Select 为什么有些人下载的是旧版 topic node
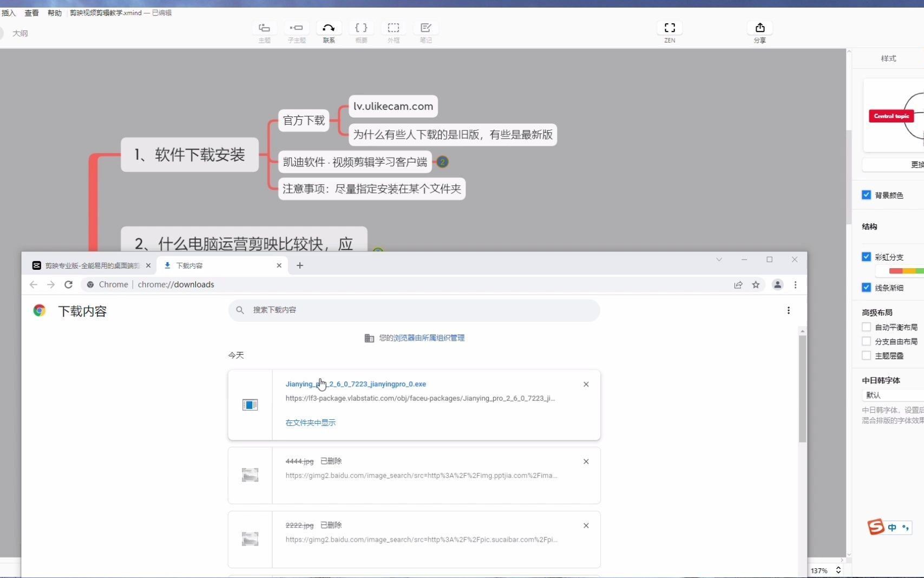The width and height of the screenshot is (924, 578). [453, 134]
